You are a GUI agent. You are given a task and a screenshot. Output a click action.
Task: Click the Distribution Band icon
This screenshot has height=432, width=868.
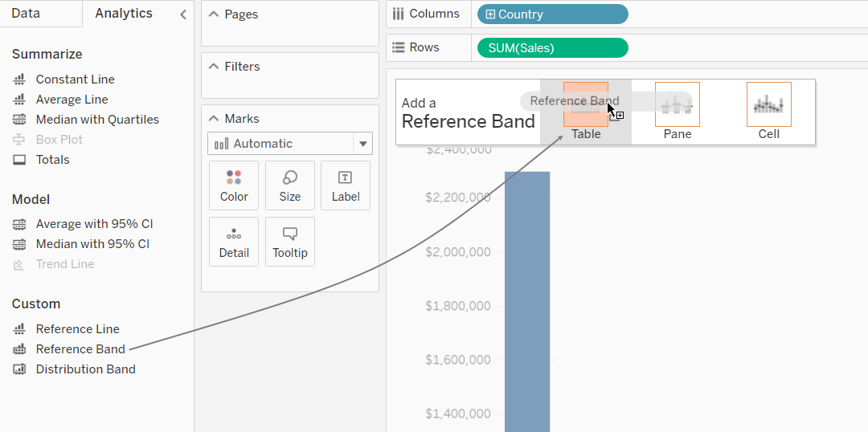pyautogui.click(x=19, y=369)
